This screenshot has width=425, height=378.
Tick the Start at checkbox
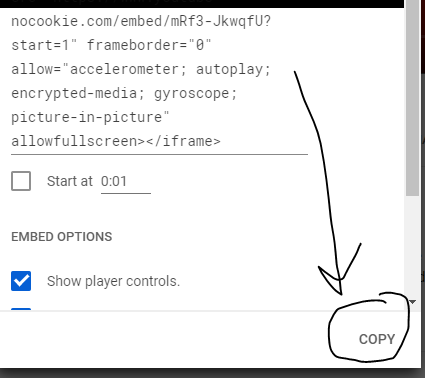coord(21,181)
